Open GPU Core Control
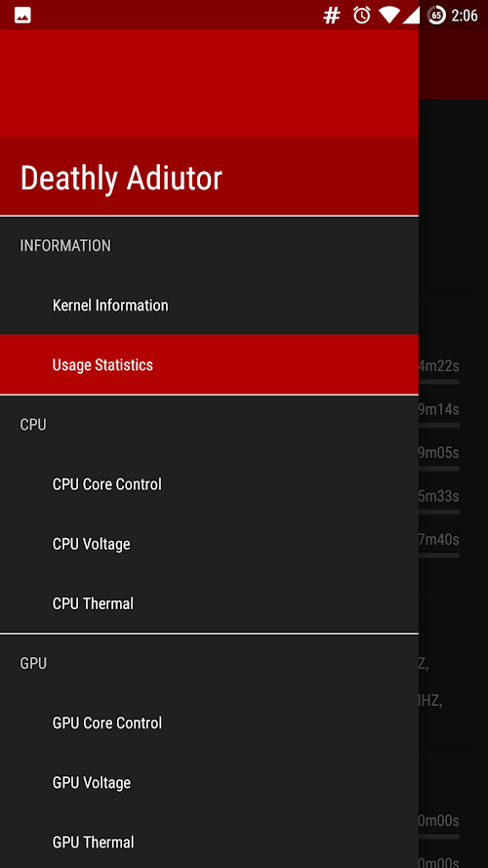Image resolution: width=488 pixels, height=868 pixels. coord(209,723)
